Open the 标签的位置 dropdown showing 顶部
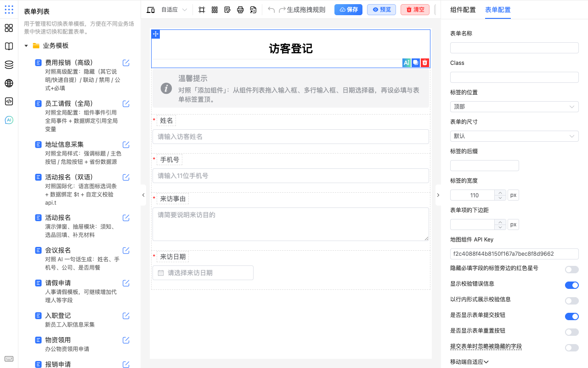This screenshot has width=588, height=368. 514,107
